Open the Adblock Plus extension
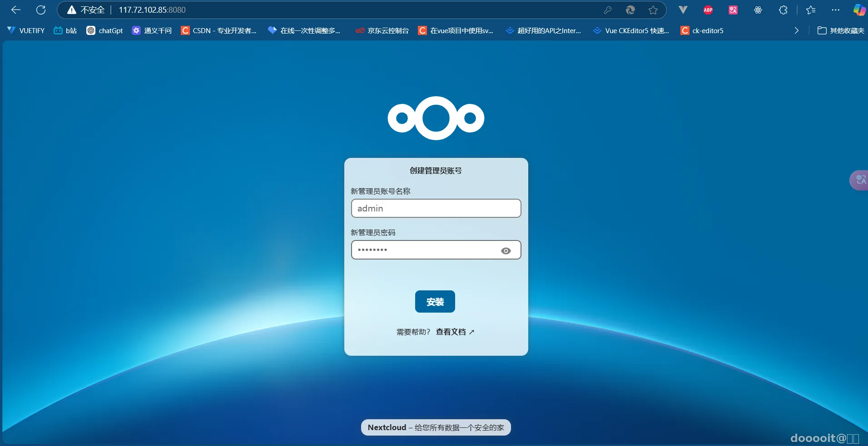The width and height of the screenshot is (868, 446). (x=708, y=10)
